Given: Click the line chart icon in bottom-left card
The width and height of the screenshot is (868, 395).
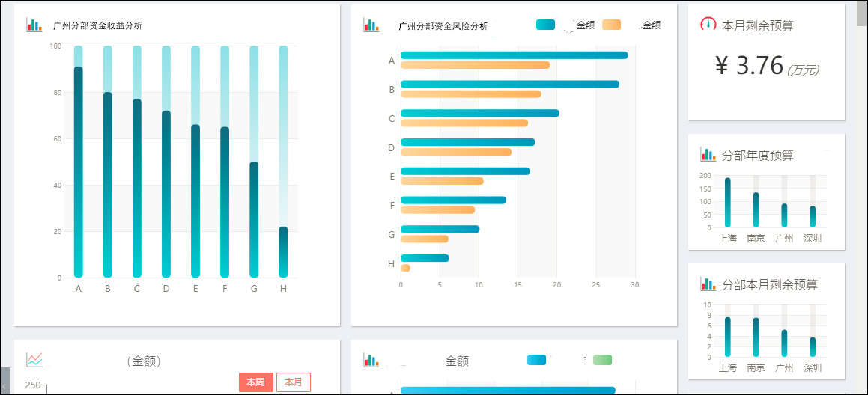Looking at the screenshot, I should [x=34, y=360].
